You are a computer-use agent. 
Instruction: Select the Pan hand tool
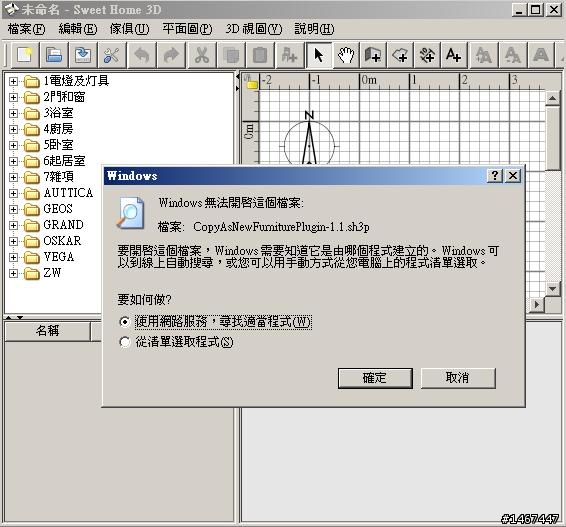[x=346, y=55]
